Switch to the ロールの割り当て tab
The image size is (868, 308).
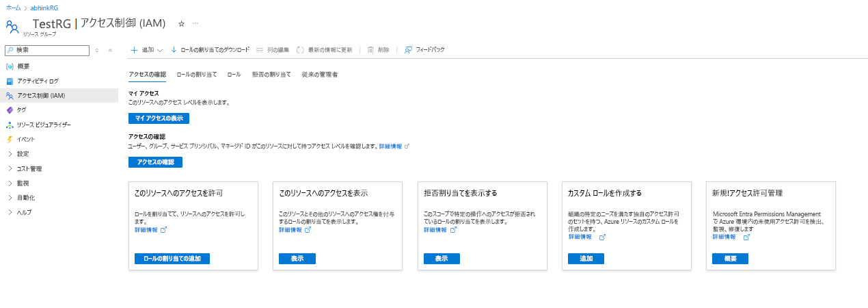pos(196,74)
